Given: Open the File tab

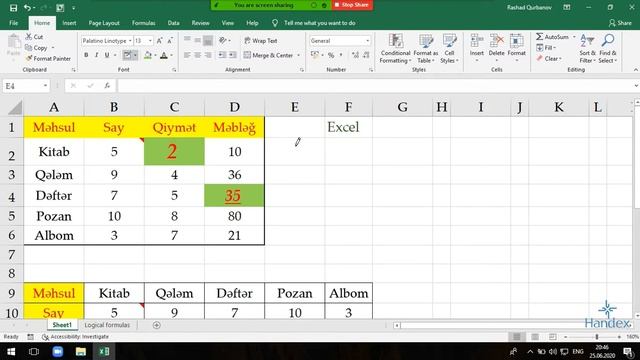Looking at the screenshot, I should pos(13,23).
